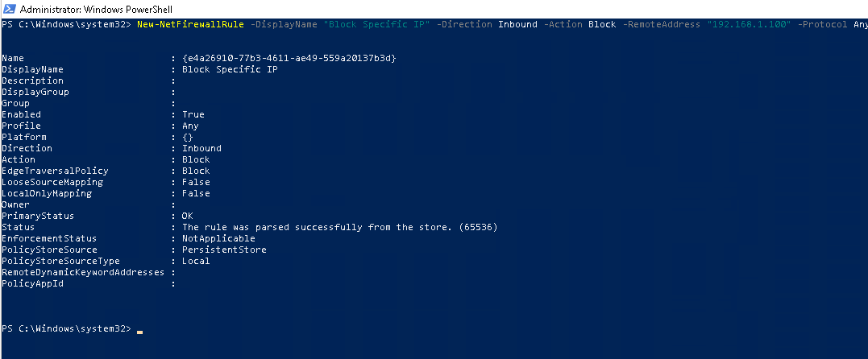Click the -RemoteAddress parameter in the command
Viewport: 868px width, 359px height.
pyautogui.click(x=662, y=25)
